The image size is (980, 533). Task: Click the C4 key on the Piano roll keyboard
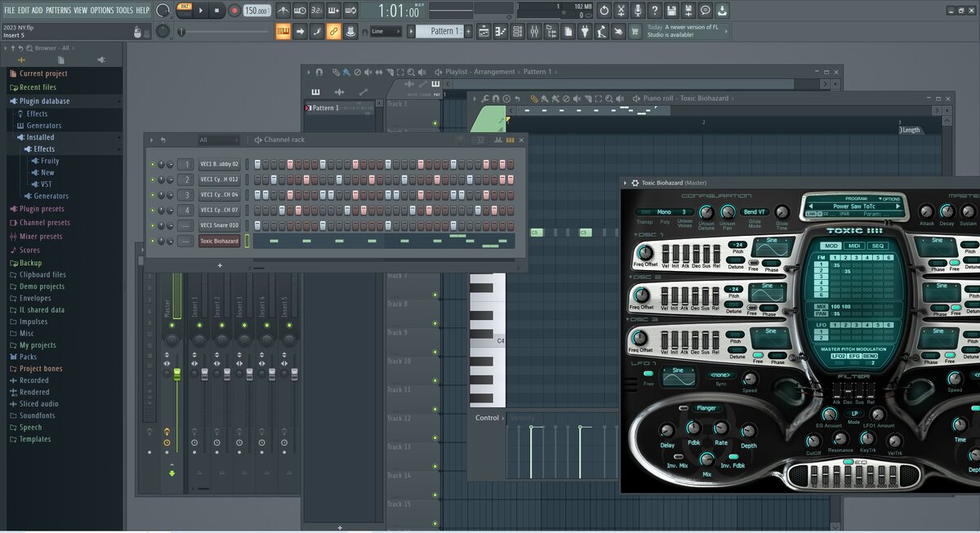click(x=488, y=340)
